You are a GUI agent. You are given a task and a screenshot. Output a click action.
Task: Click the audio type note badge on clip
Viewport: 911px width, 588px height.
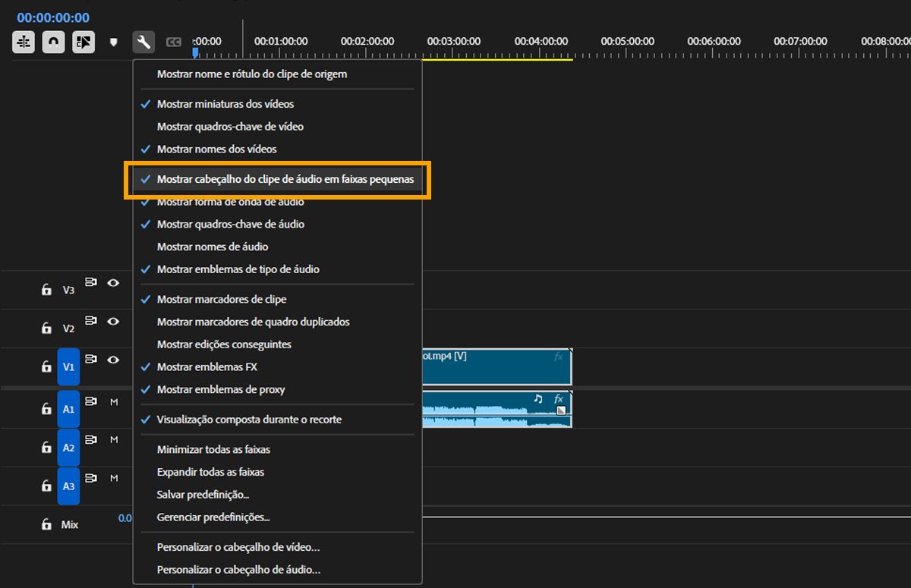point(538,398)
